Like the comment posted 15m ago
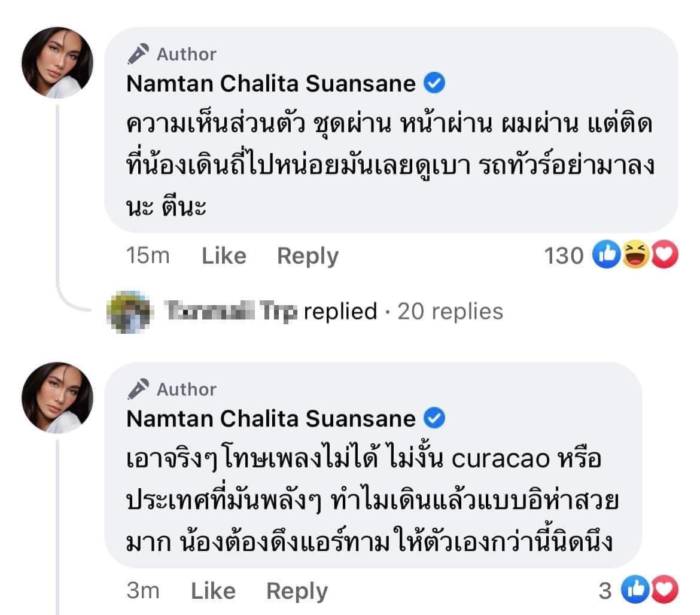Image resolution: width=700 pixels, height=615 pixels. 224,256
